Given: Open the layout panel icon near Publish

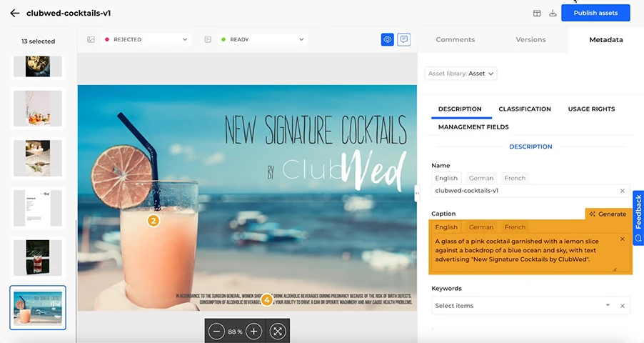Looking at the screenshot, I should click(x=537, y=13).
